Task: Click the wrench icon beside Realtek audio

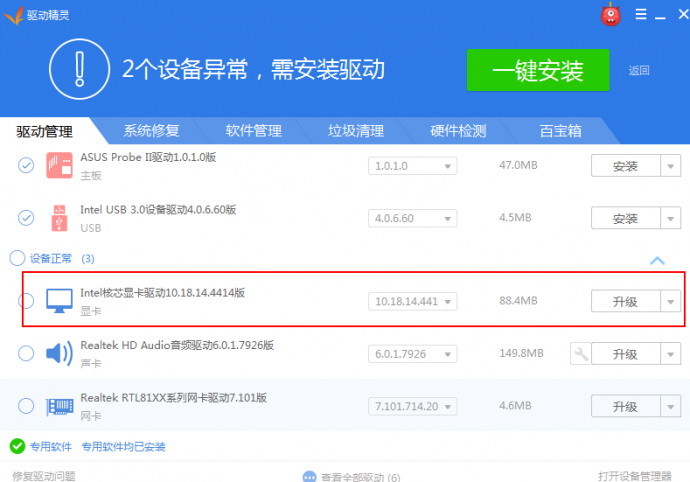Action: (x=580, y=354)
